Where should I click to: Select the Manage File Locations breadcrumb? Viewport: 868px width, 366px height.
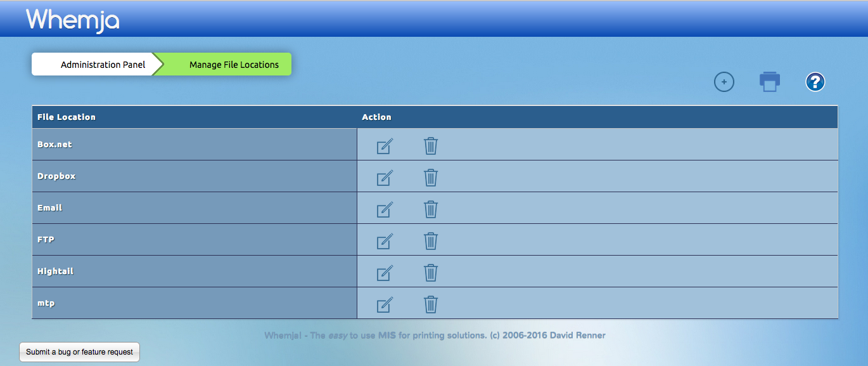234,65
